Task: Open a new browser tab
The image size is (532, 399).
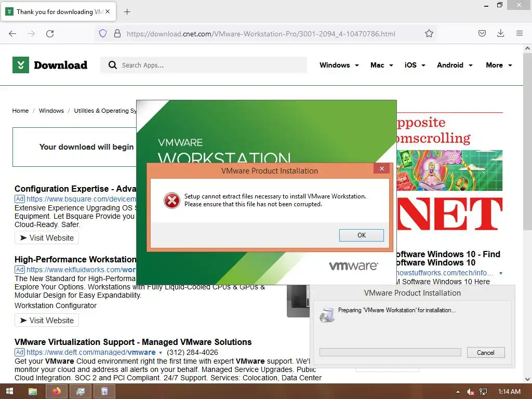Action: click(x=127, y=12)
